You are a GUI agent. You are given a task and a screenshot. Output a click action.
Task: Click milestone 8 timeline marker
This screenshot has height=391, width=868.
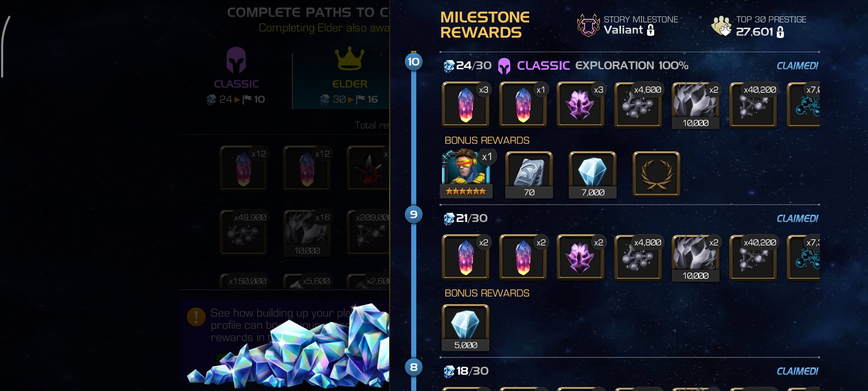click(414, 367)
